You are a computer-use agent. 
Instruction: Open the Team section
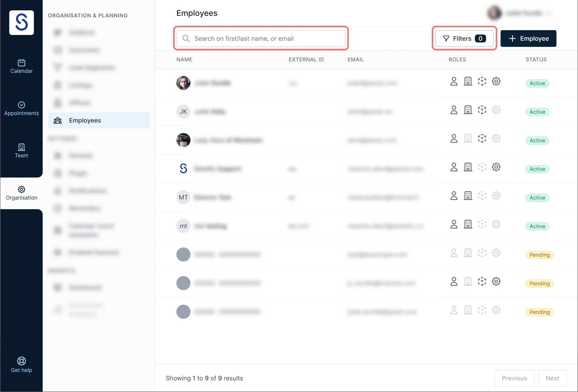pyautogui.click(x=21, y=151)
